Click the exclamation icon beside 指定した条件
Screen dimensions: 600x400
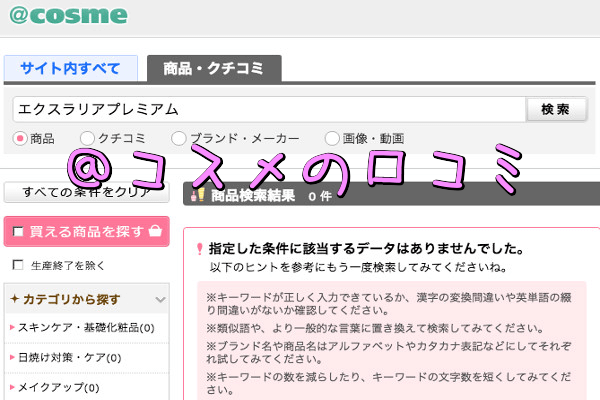click(x=199, y=249)
